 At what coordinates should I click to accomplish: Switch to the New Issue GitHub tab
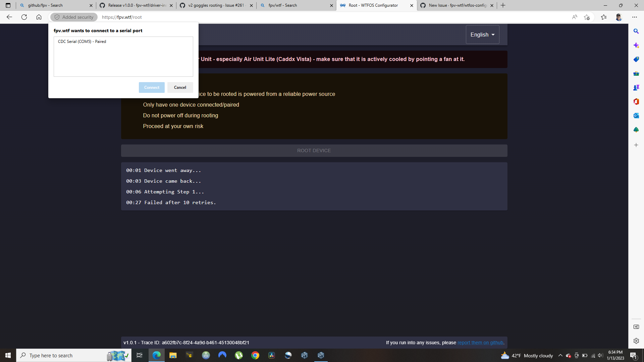pos(453,5)
